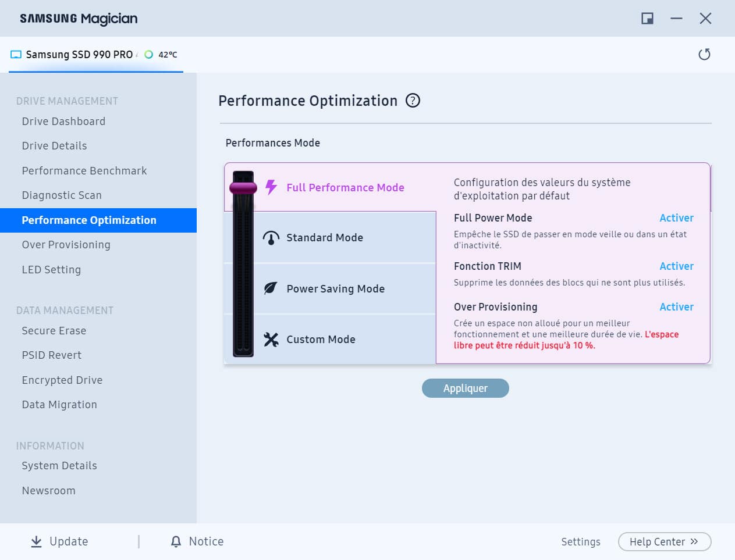
Task: Select the Power Saving Mode leaf icon
Action: pyautogui.click(x=270, y=288)
